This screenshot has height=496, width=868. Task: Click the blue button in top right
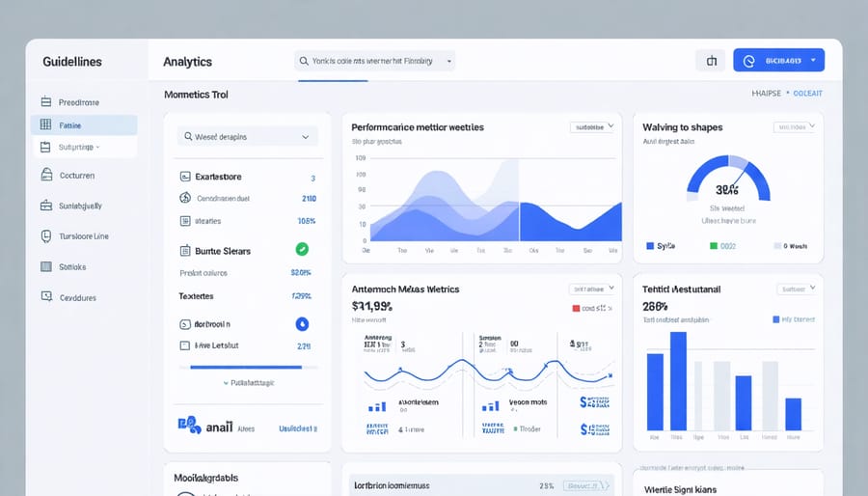(x=779, y=61)
